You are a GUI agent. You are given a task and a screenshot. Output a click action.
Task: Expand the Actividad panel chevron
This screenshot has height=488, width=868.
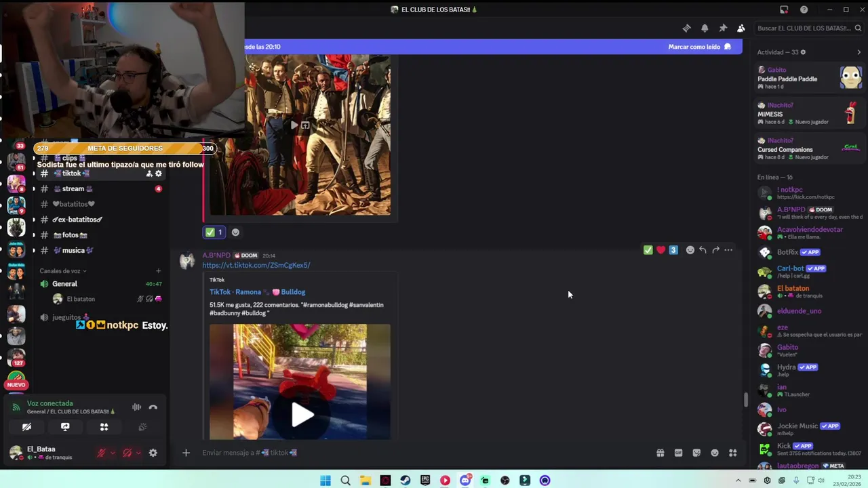859,52
